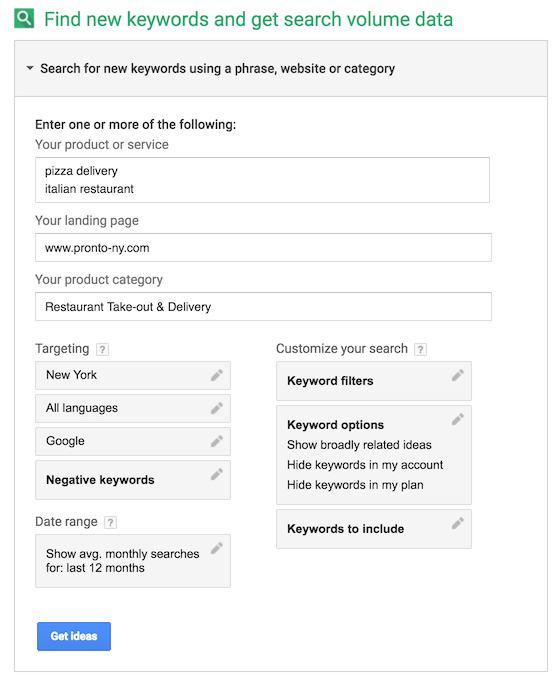Viewport: 558px width, 682px height.
Task: Open the Keyword options panel
Action: pos(374,455)
